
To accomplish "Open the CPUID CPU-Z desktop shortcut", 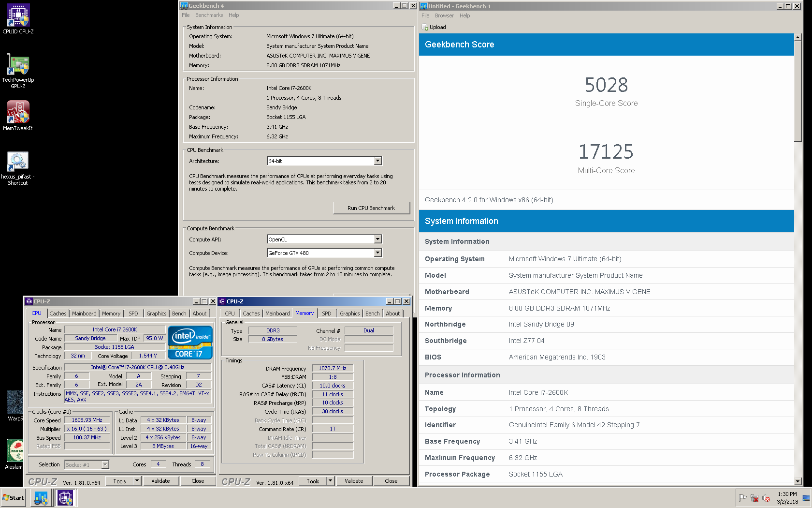I will tap(18, 19).
